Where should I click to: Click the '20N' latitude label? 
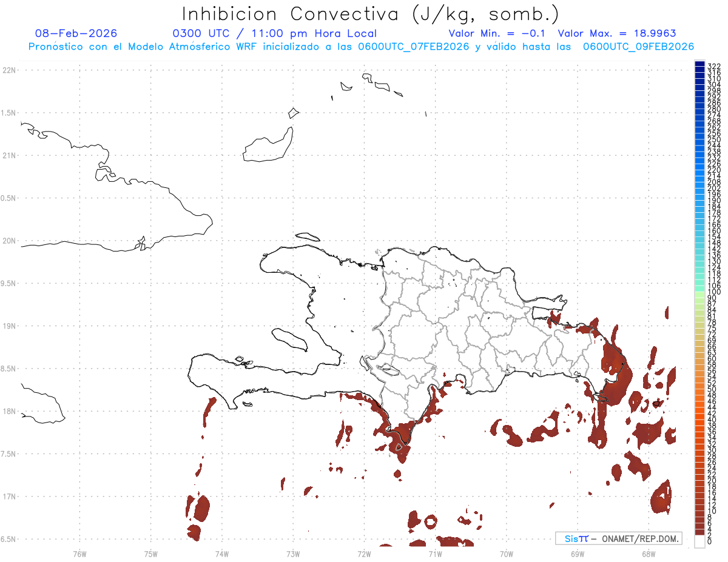8,241
